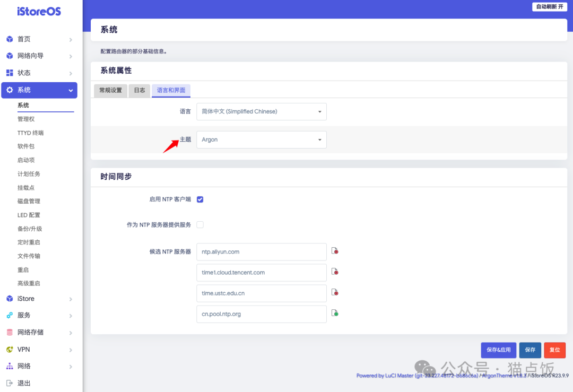Click the 退出 logout icon in sidebar
The image size is (573, 392).
(x=10, y=383)
